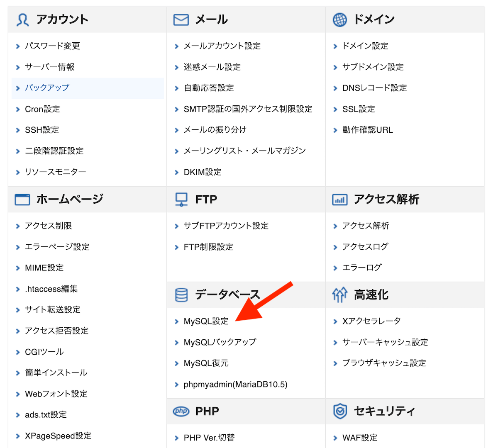The image size is (498, 448).
Task: Click the chevron beside MySQLバックアップ
Action: pyautogui.click(x=176, y=342)
